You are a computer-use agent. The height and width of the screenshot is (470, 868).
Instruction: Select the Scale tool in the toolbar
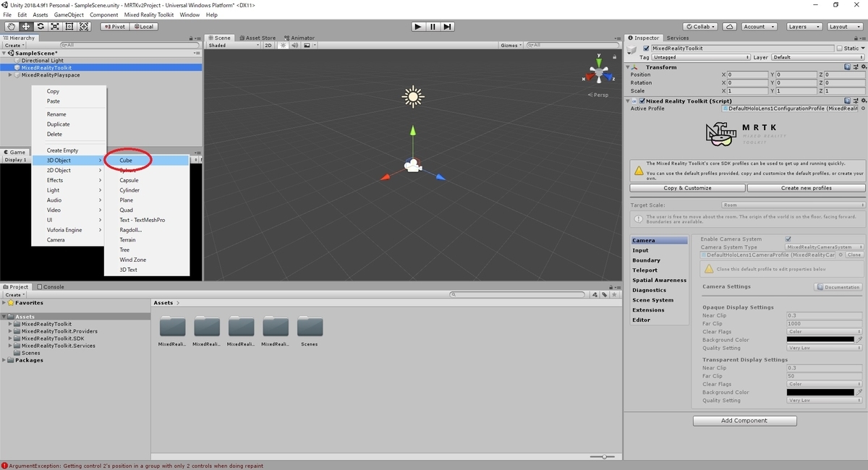point(55,27)
